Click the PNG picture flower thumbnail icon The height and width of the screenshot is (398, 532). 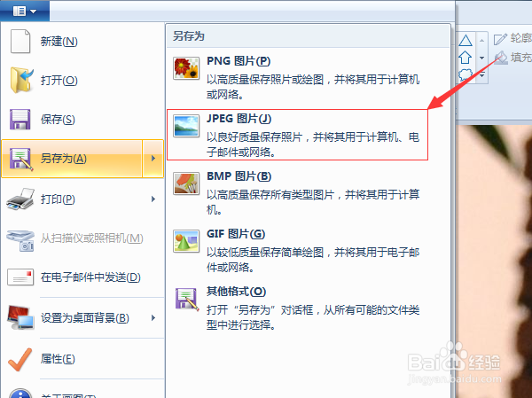tap(186, 68)
